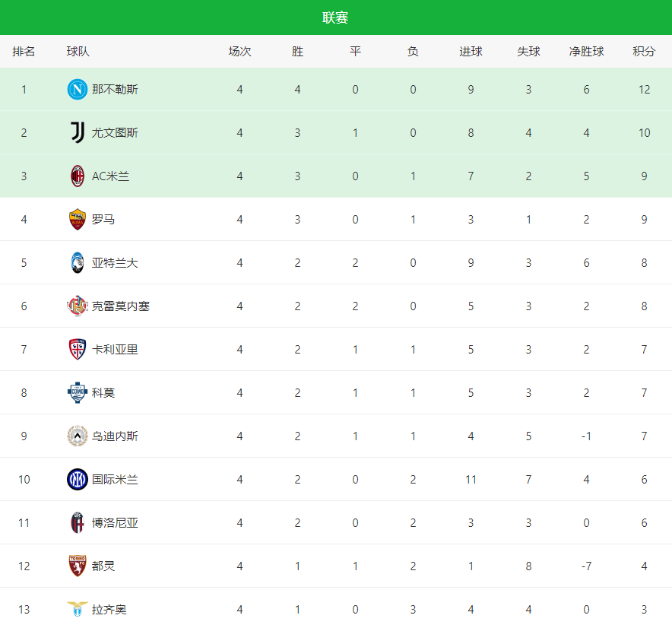Click the Como club logo
The width and height of the screenshot is (672, 628).
click(x=78, y=393)
